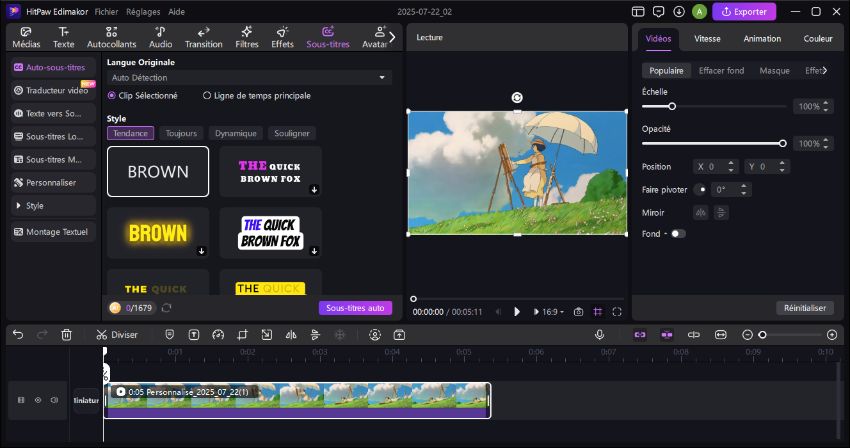Adjust Position Y stepper
The height and width of the screenshot is (448, 850).
pyautogui.click(x=782, y=167)
